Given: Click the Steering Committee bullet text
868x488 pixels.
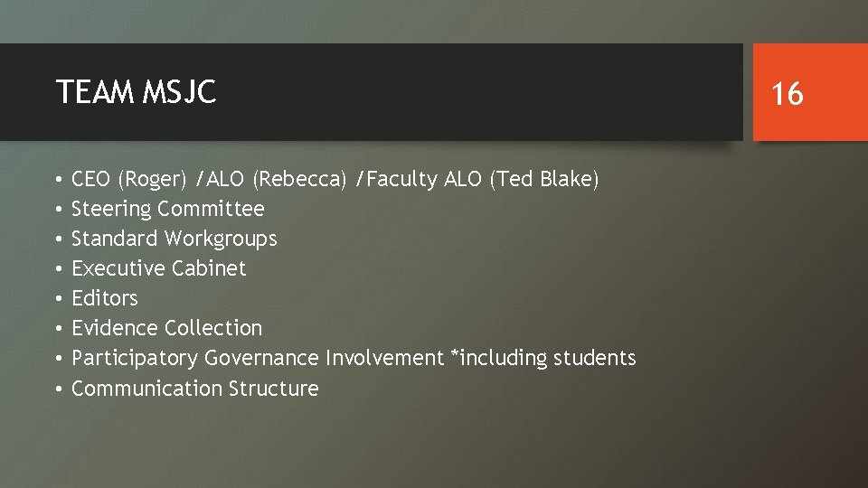Looking at the screenshot, I should 167,209.
